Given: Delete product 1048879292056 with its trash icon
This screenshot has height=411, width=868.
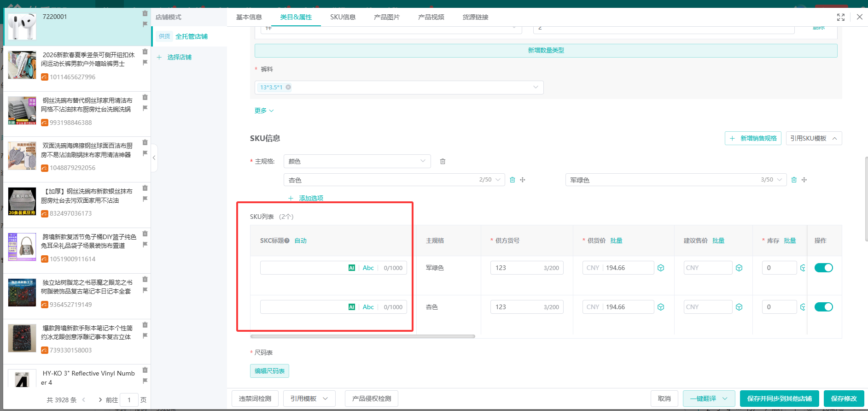Looking at the screenshot, I should [145, 142].
